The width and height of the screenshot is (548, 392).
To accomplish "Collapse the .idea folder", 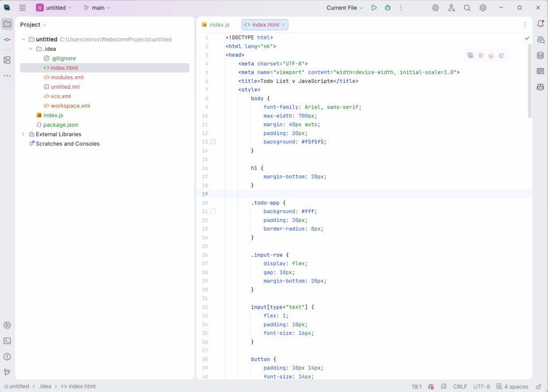I will (x=31, y=49).
